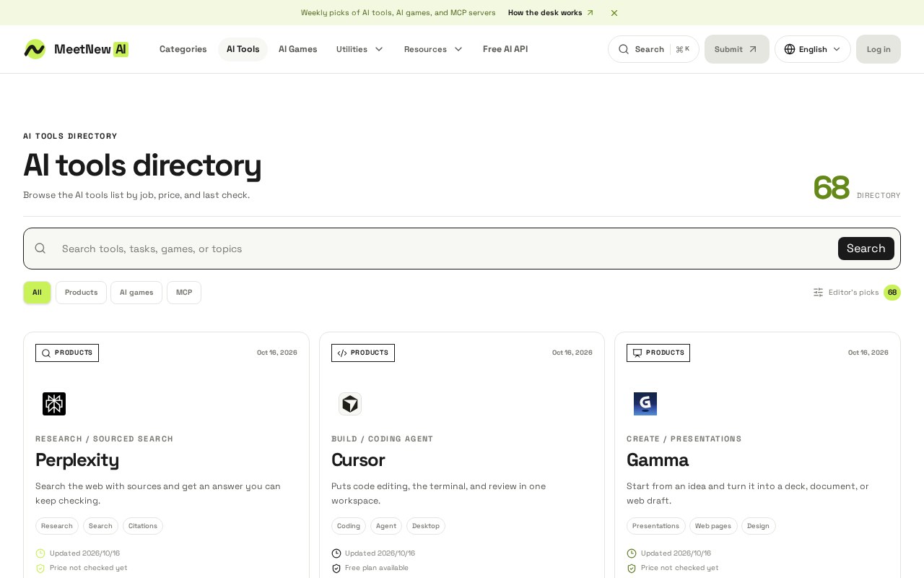This screenshot has height=578, width=924.
Task: Open the Categories menu item
Action: tap(183, 49)
